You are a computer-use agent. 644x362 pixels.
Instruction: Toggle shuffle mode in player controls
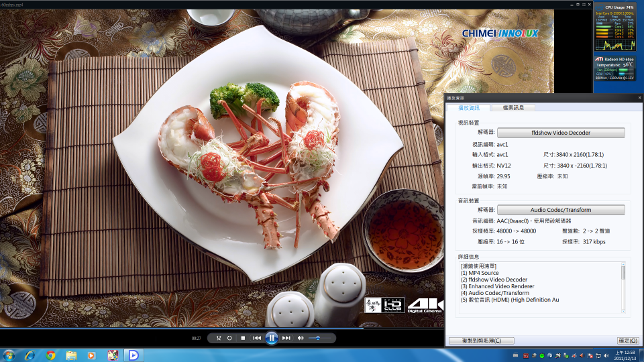click(219, 338)
